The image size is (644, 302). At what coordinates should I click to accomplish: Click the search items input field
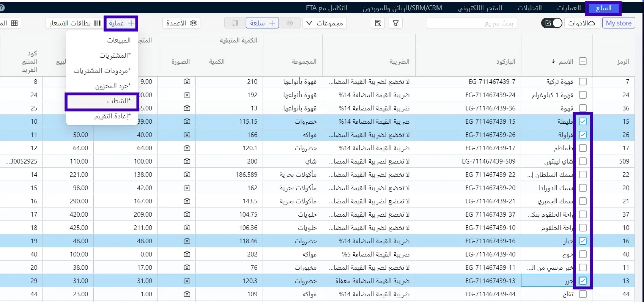[472, 23]
